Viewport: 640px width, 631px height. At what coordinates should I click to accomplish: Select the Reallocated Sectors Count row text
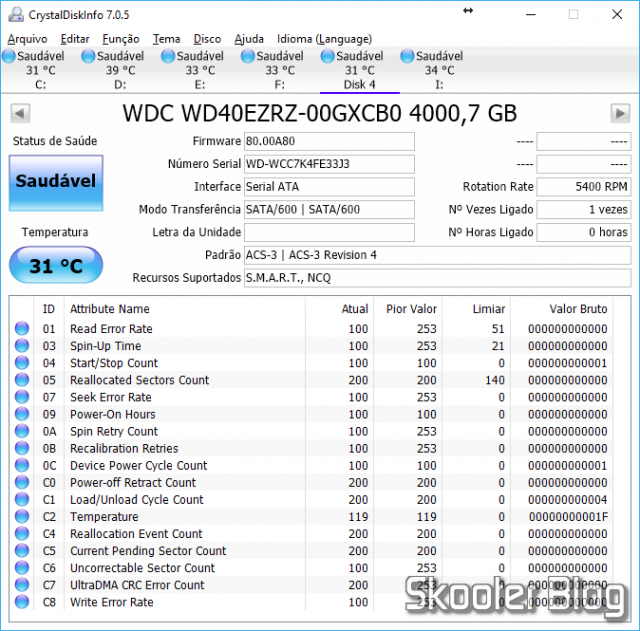point(139,380)
